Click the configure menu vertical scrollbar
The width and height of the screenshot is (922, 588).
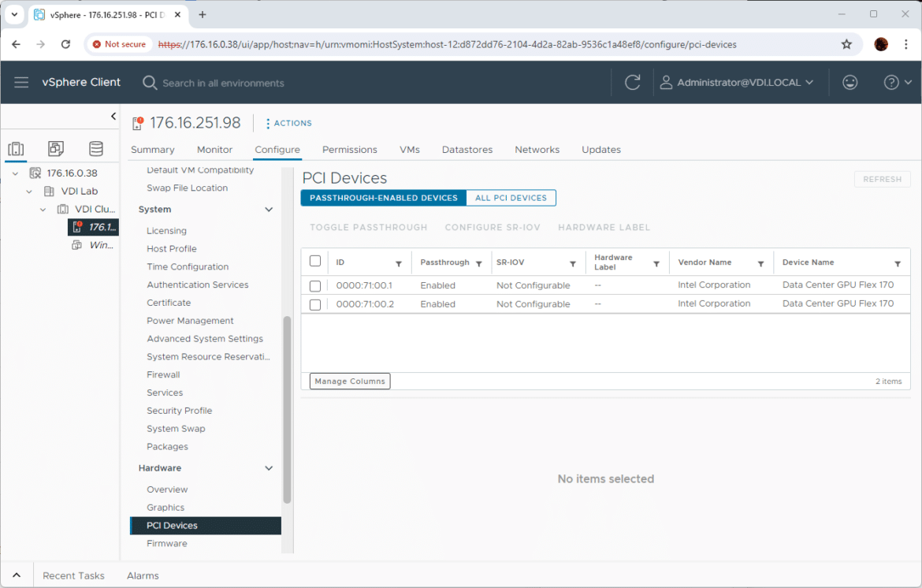click(287, 410)
